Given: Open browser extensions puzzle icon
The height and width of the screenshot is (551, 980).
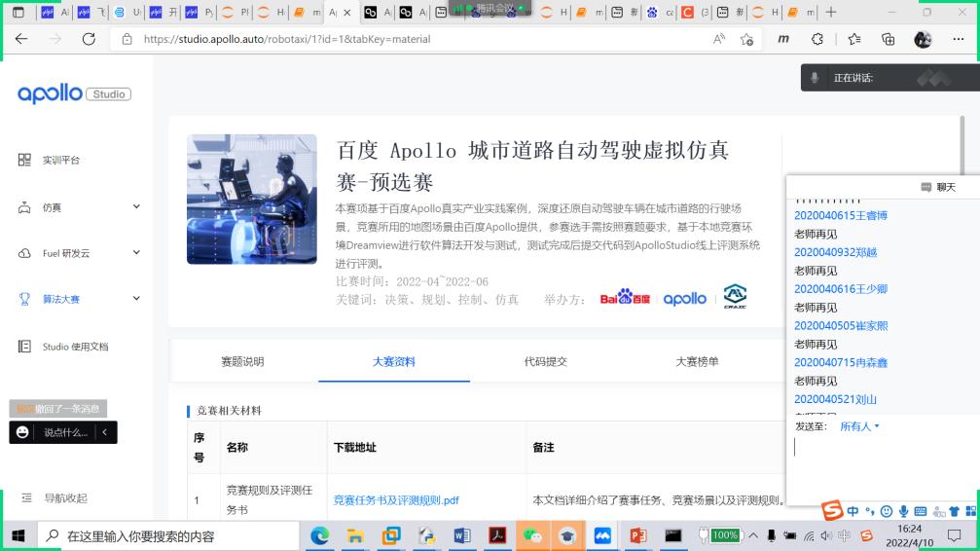Looking at the screenshot, I should (817, 39).
